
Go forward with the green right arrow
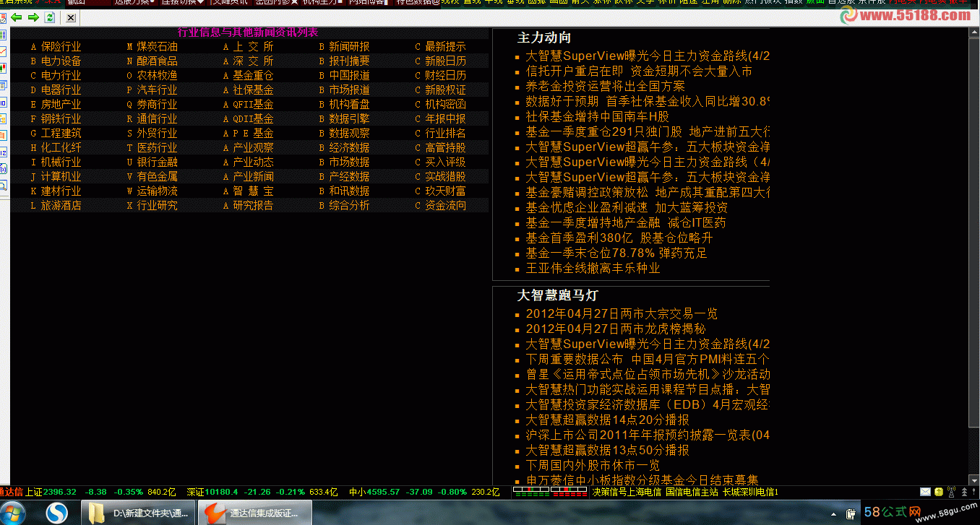pos(33,17)
